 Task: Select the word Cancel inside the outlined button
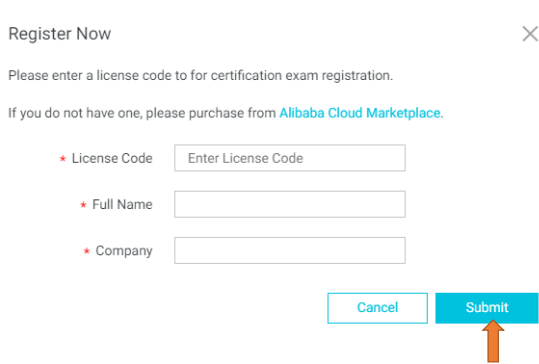(x=377, y=308)
